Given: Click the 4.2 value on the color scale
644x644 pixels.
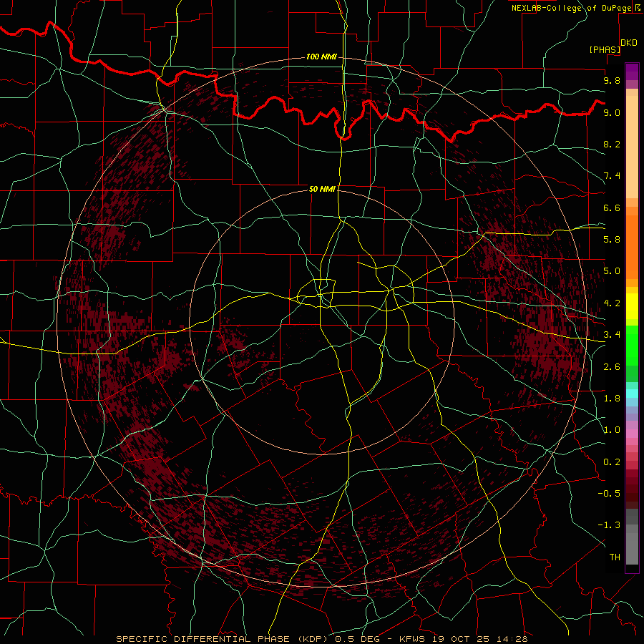Looking at the screenshot, I should (x=612, y=303).
